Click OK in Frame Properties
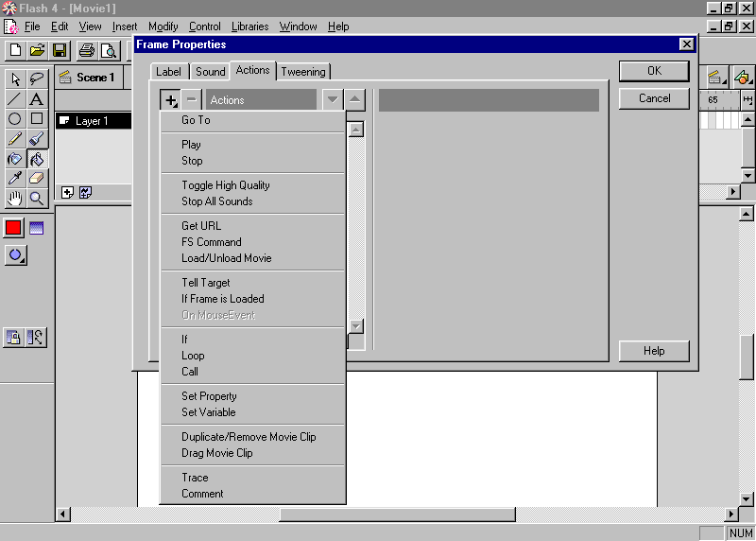Screen dimensions: 756x541 pyautogui.click(x=654, y=71)
